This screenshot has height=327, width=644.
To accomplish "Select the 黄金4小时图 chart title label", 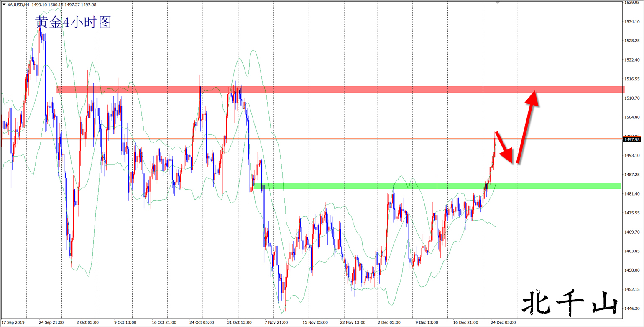I will click(x=74, y=22).
